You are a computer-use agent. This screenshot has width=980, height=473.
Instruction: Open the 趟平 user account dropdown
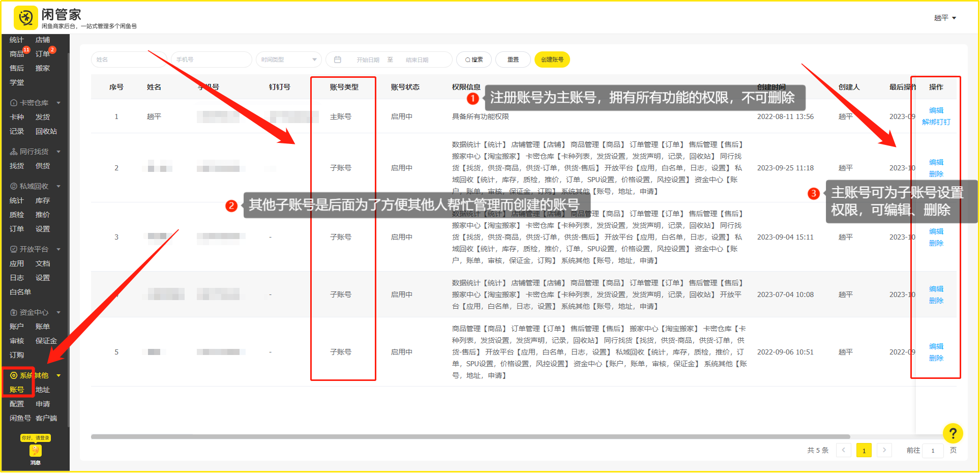(x=945, y=18)
